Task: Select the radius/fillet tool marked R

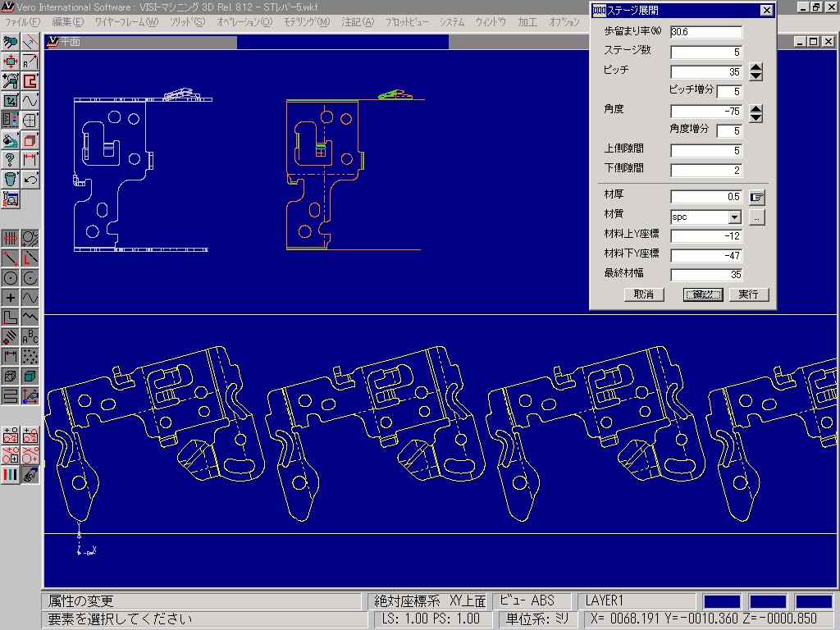Action: pyautogui.click(x=30, y=61)
